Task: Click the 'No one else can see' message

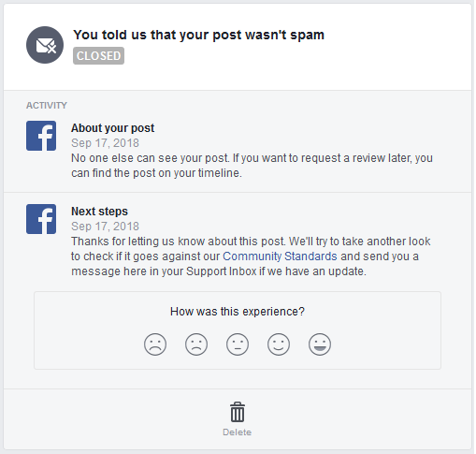Action: pyautogui.click(x=252, y=166)
